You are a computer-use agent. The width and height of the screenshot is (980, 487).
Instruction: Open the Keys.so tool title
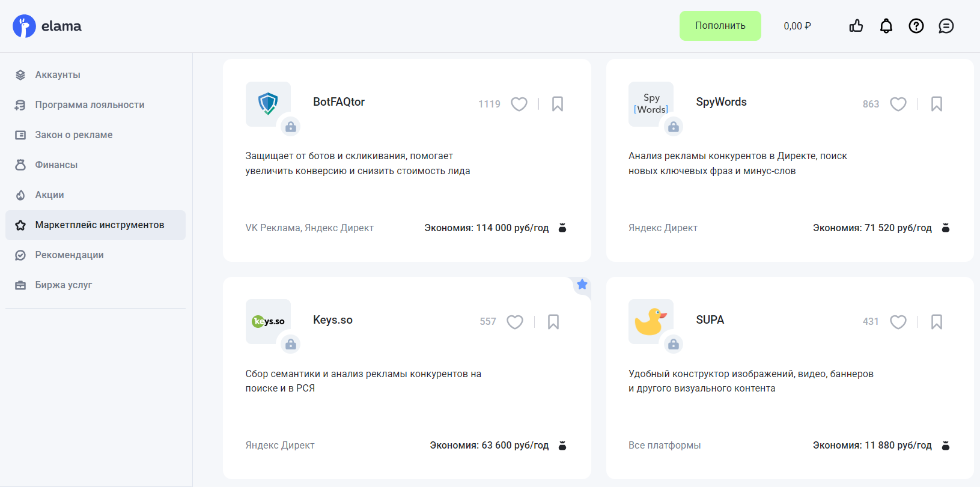pos(333,320)
